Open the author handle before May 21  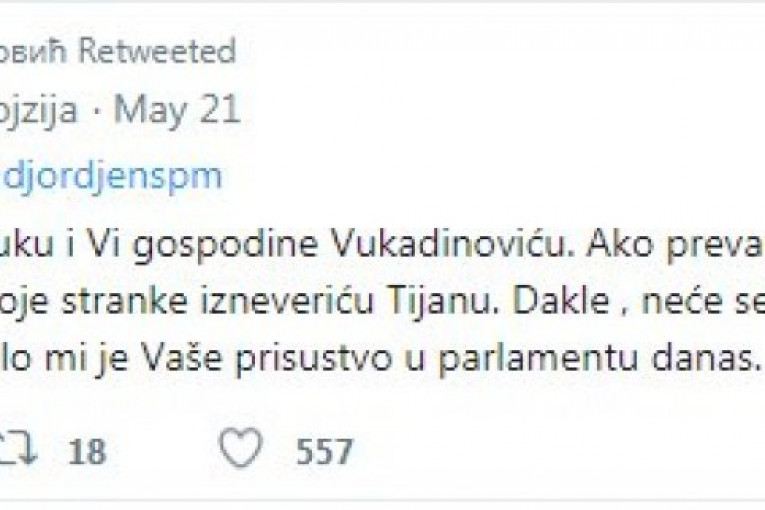click(38, 110)
